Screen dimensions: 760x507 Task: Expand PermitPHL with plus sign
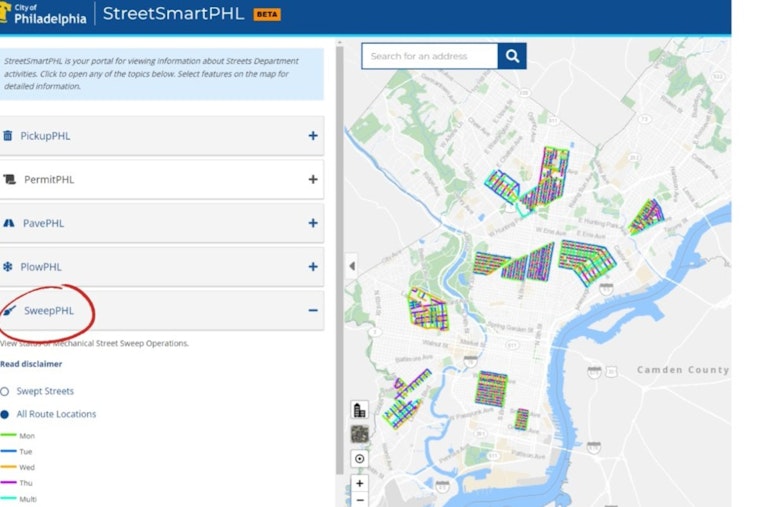pyautogui.click(x=313, y=179)
